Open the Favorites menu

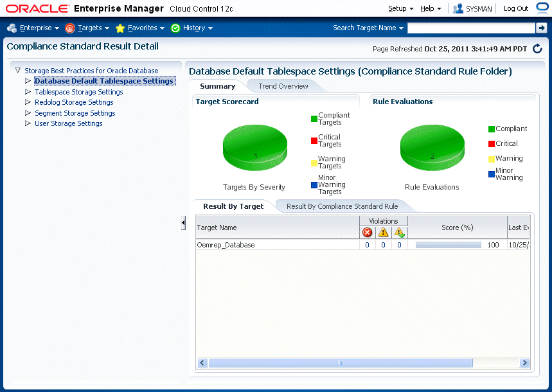(146, 28)
